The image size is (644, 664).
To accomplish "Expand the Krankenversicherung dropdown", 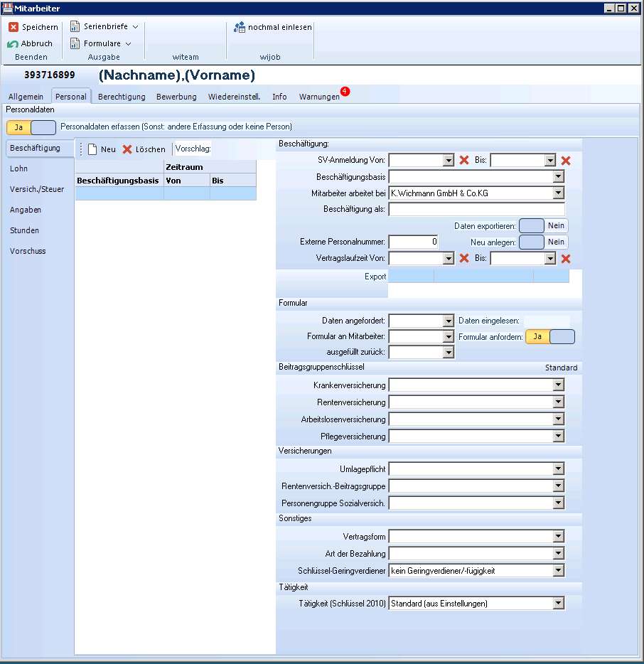I will [x=559, y=385].
